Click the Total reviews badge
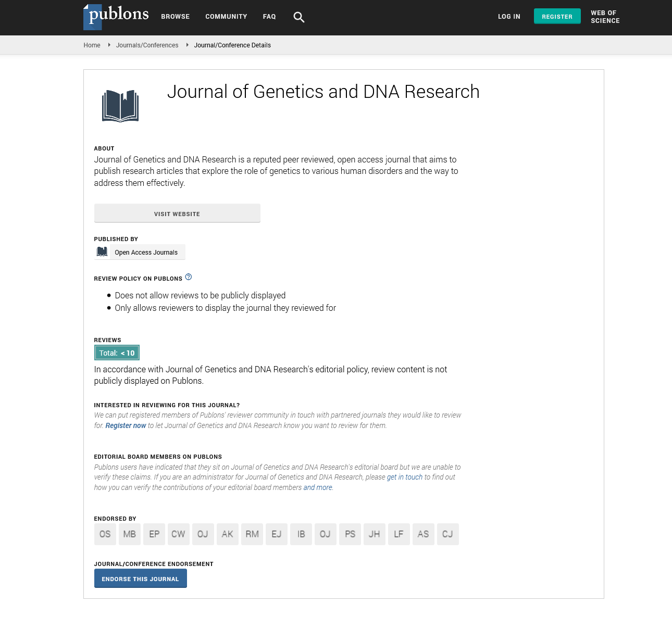The image size is (672, 641). click(117, 353)
